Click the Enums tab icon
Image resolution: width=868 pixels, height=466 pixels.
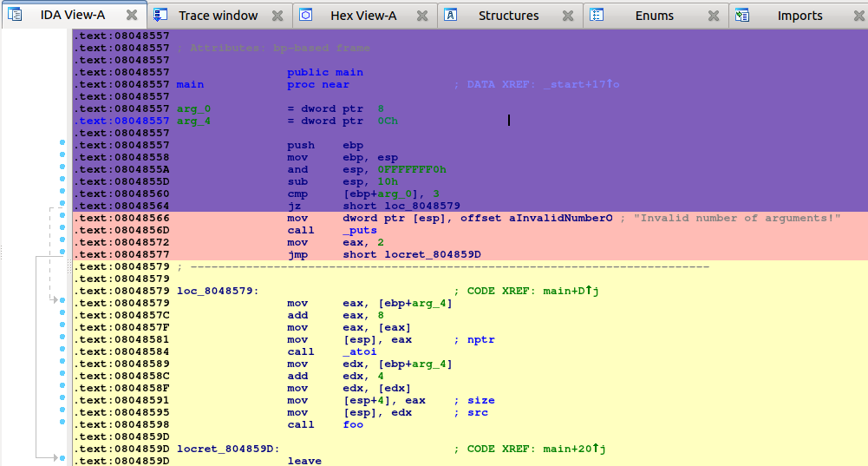click(x=597, y=15)
